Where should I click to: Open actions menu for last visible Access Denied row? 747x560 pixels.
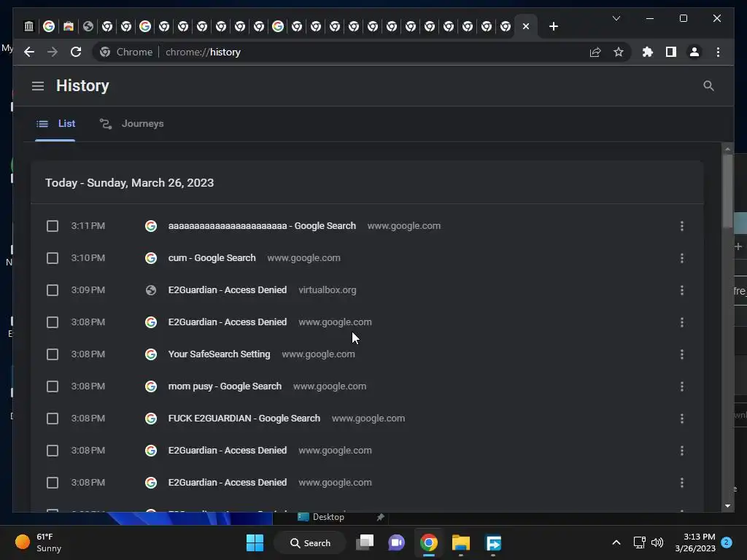[682, 483]
